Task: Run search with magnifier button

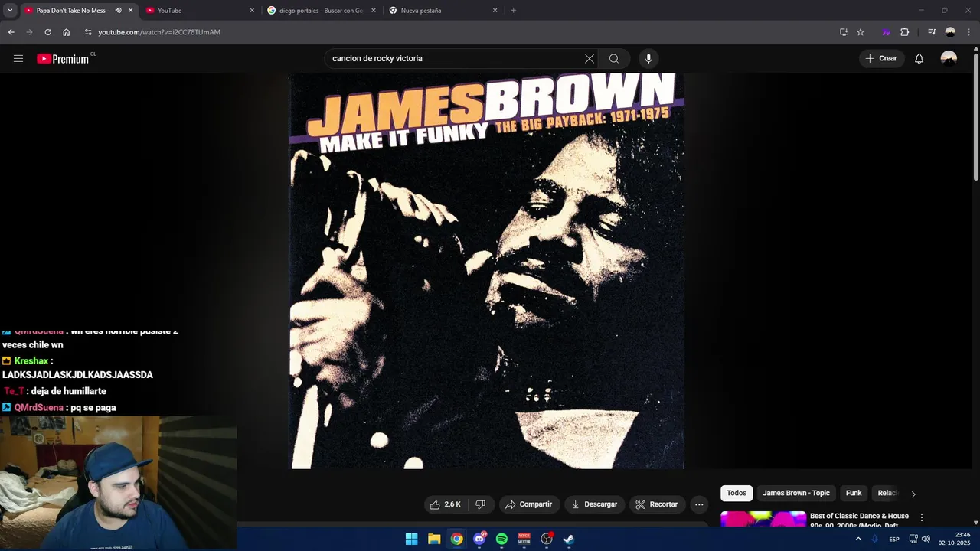Action: (x=613, y=58)
